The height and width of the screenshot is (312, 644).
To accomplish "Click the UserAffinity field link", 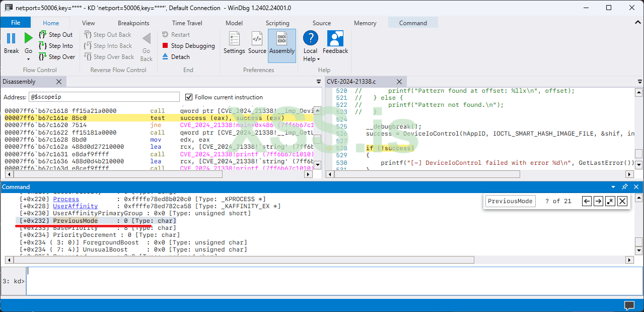I will 75,206.
